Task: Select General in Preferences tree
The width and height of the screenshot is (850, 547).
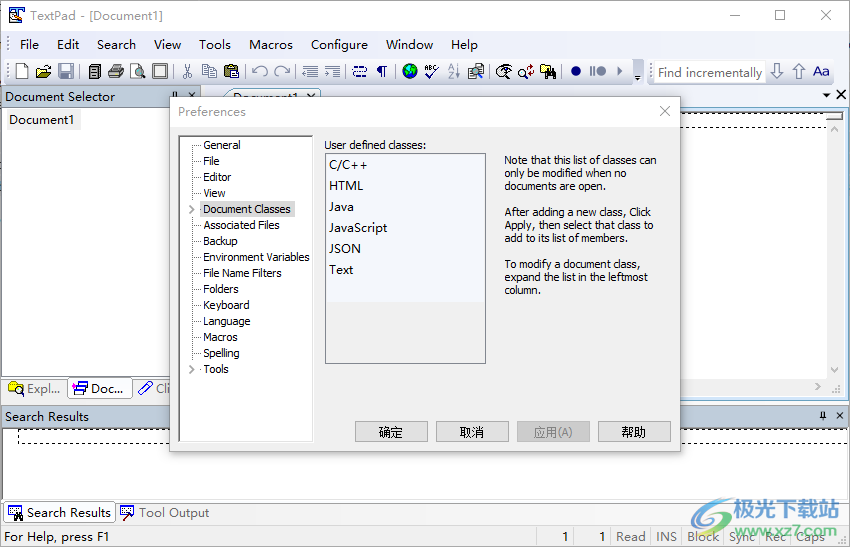Action: click(x=222, y=145)
